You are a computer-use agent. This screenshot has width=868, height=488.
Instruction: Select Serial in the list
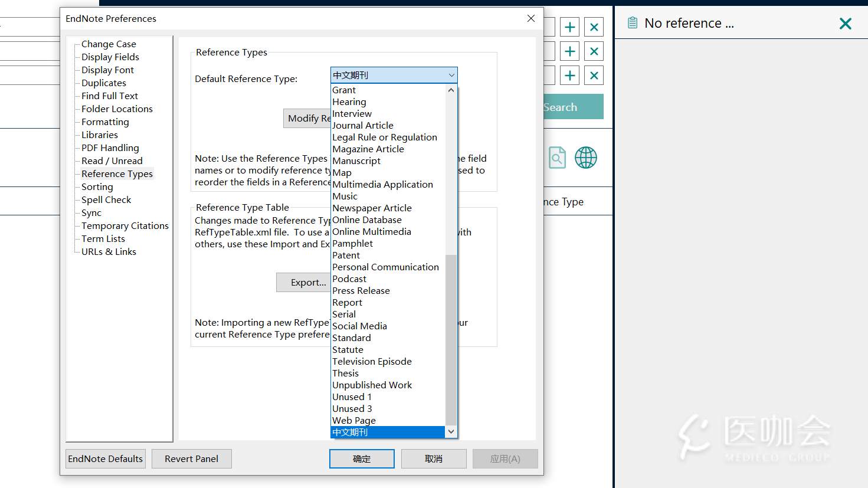(x=388, y=315)
